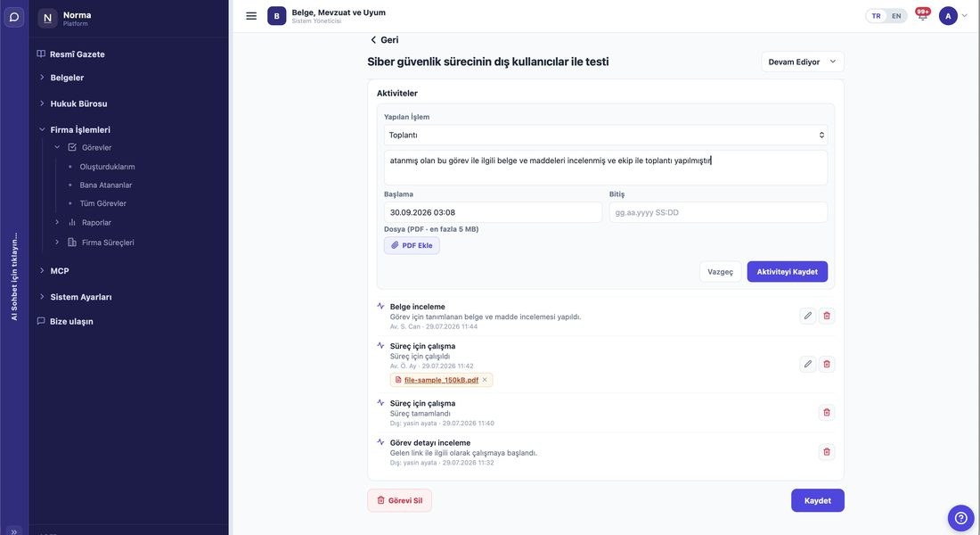Image resolution: width=980 pixels, height=535 pixels.
Task: Expand the sidebar with double-arrow icon
Action: 13,531
